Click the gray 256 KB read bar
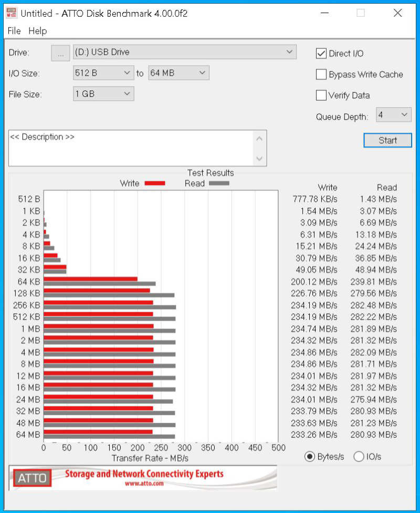This screenshot has height=513, width=420. point(110,307)
